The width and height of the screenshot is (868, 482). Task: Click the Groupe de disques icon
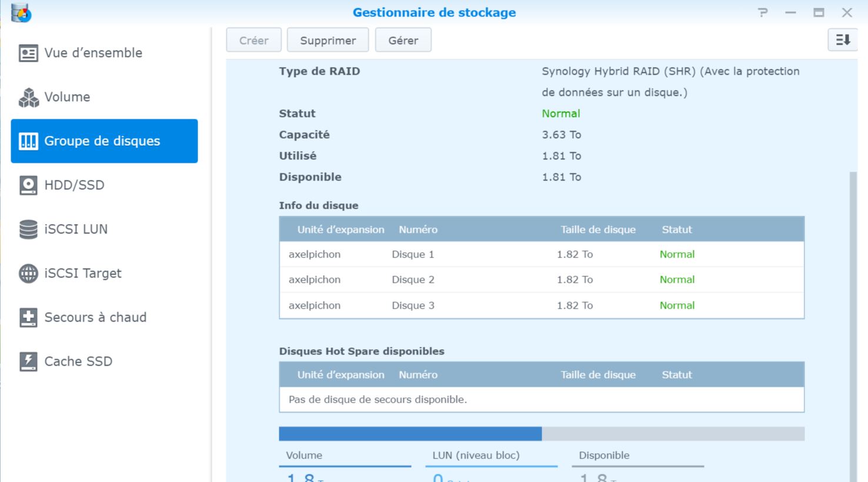coord(28,141)
